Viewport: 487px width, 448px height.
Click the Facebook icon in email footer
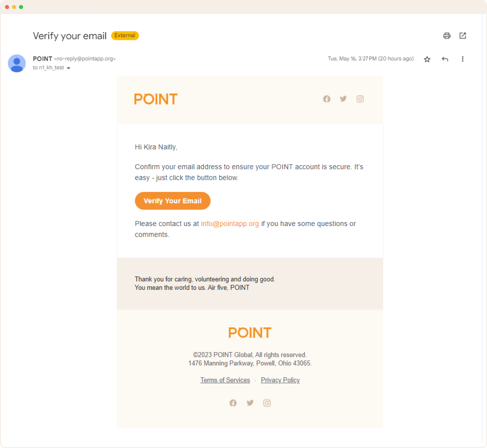click(x=233, y=403)
